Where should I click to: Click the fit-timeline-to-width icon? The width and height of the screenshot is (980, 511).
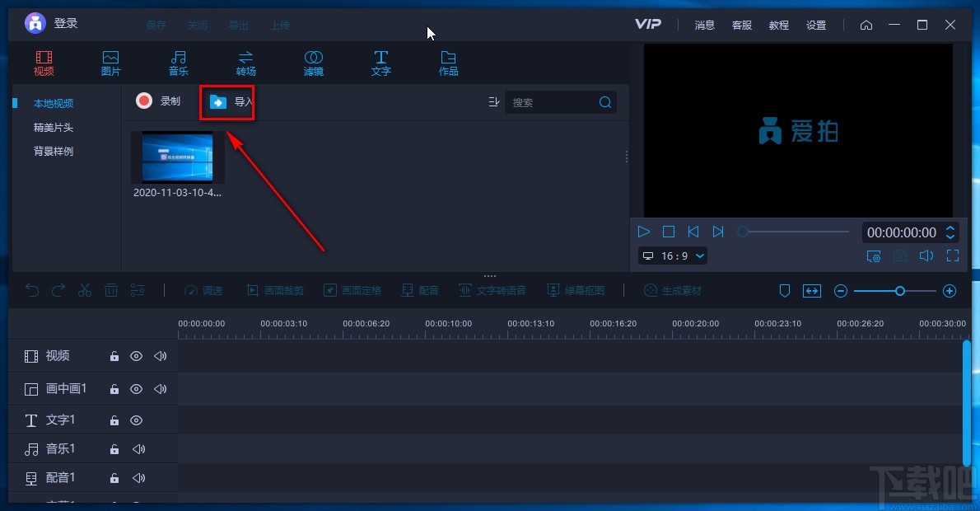(812, 291)
